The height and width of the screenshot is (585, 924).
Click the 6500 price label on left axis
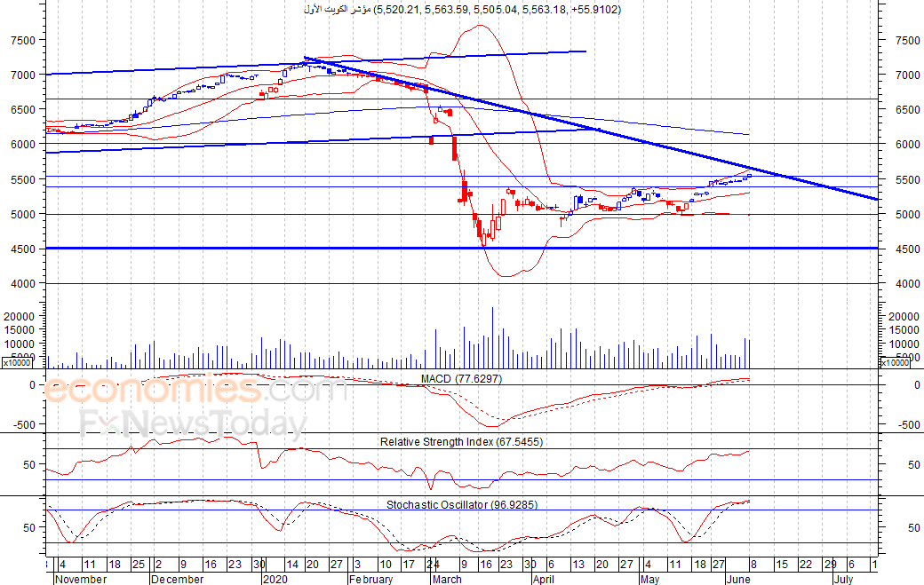pyautogui.click(x=23, y=109)
